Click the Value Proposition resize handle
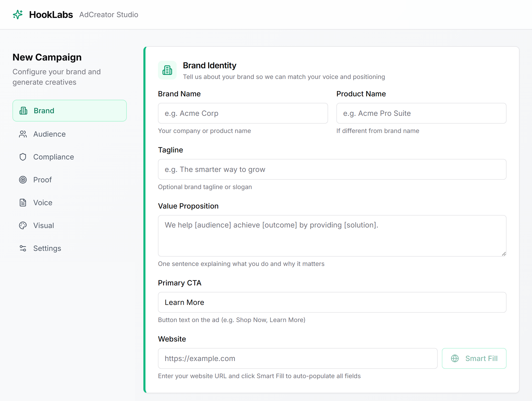The height and width of the screenshot is (401, 532). [504, 254]
